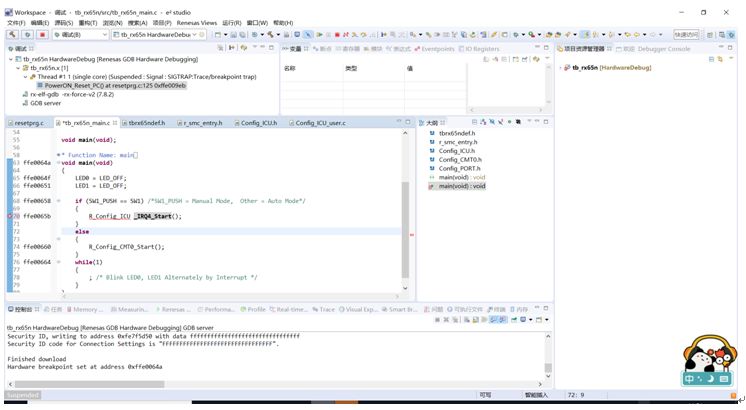Expand the tb_rx65n project in project explorer

click(560, 68)
